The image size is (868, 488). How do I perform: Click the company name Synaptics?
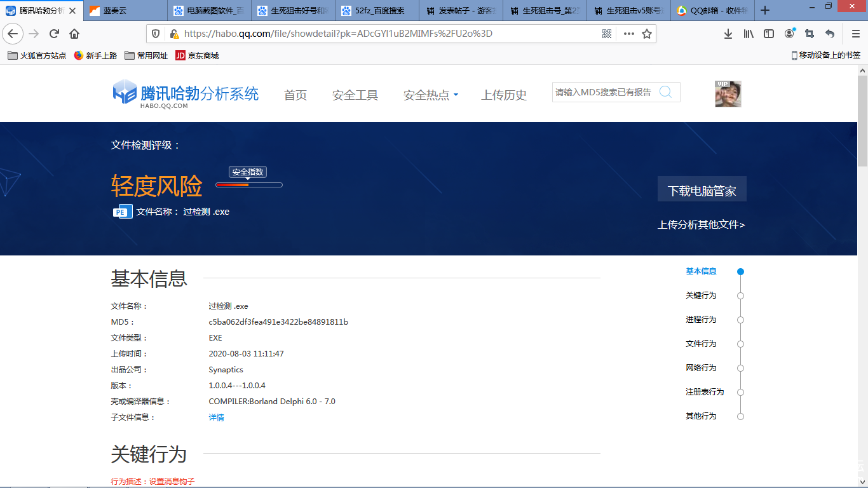pos(226,370)
